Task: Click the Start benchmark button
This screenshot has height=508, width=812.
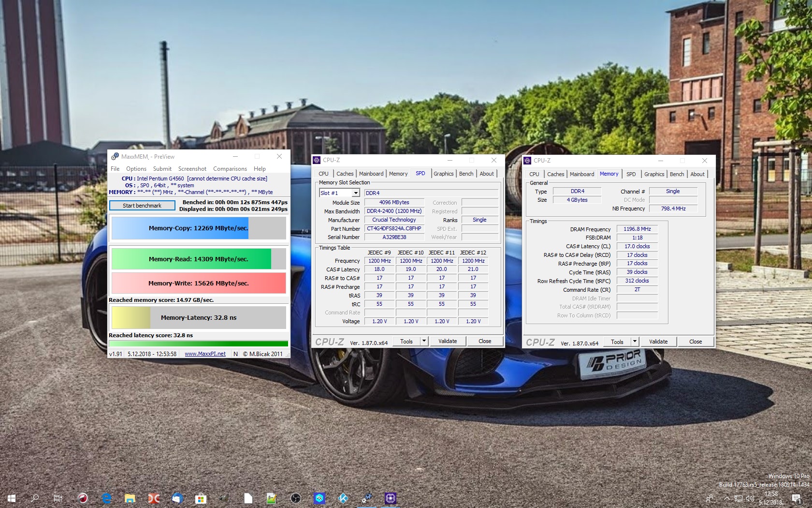Action: pos(142,206)
